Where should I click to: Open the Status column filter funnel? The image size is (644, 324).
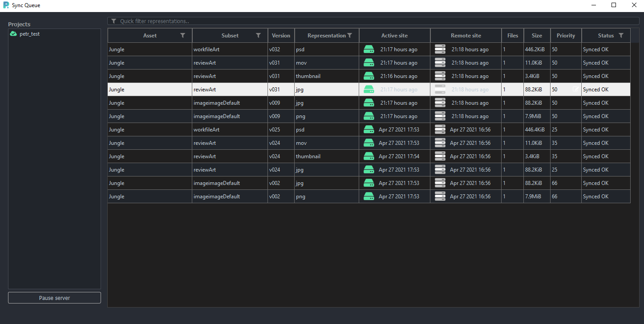click(621, 36)
